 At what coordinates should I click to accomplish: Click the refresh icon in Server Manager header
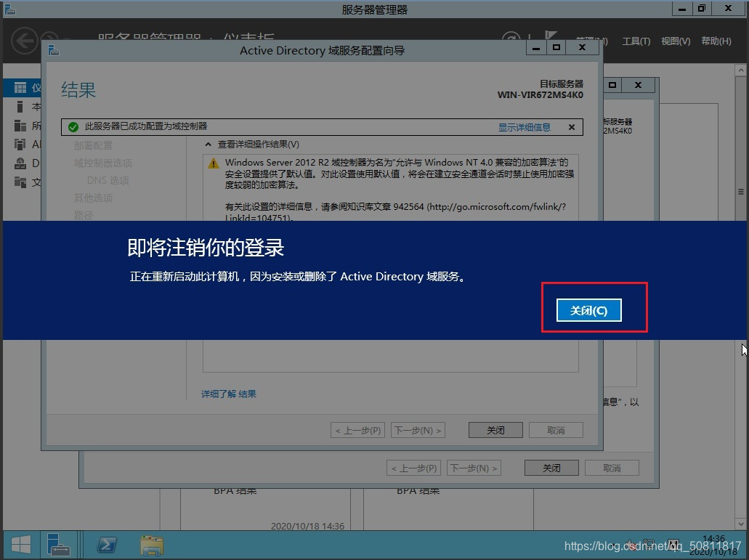click(511, 36)
